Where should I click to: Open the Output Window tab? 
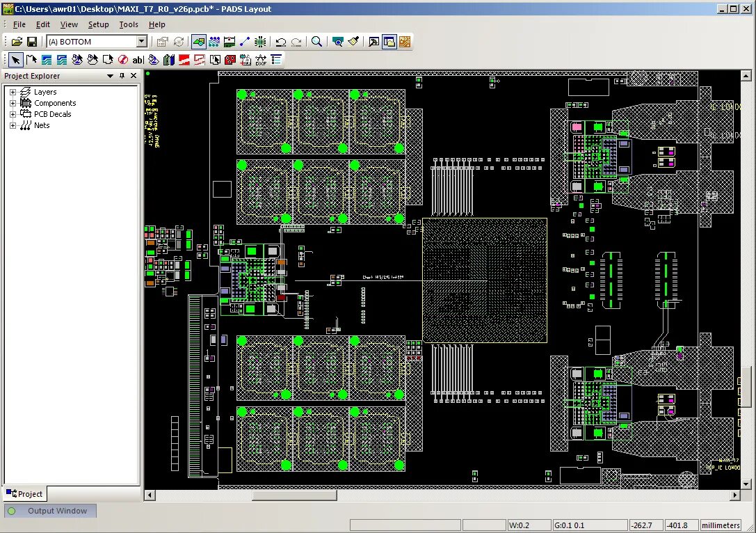pyautogui.click(x=51, y=511)
